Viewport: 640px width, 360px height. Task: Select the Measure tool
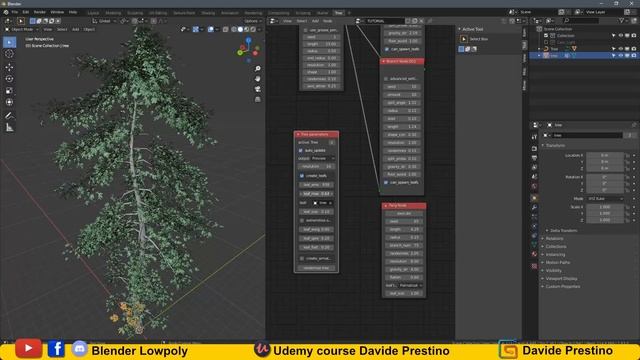[9, 128]
